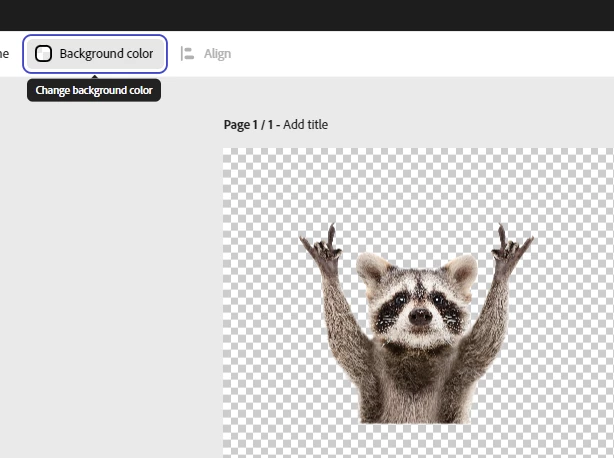Click empty white toolbar area right of Align
Screen dimensions: 614x458
423,54
